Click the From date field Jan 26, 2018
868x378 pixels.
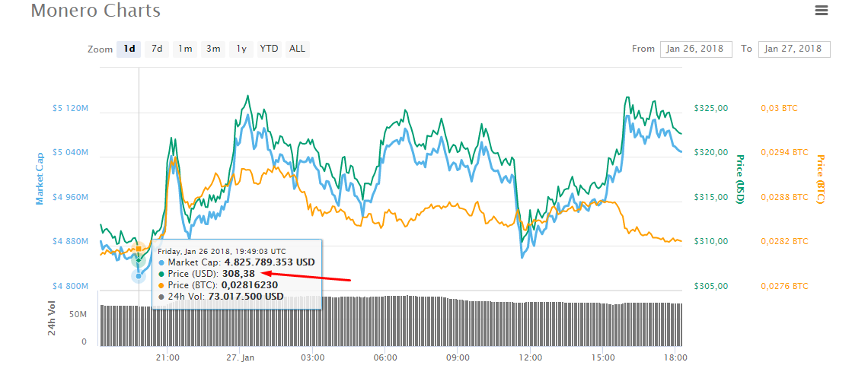tap(696, 49)
